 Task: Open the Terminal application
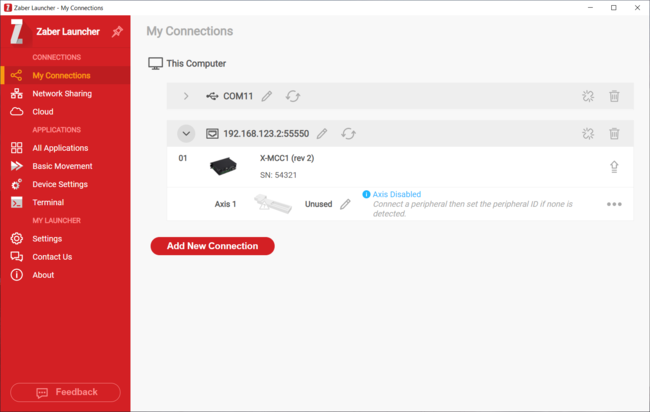coord(48,202)
